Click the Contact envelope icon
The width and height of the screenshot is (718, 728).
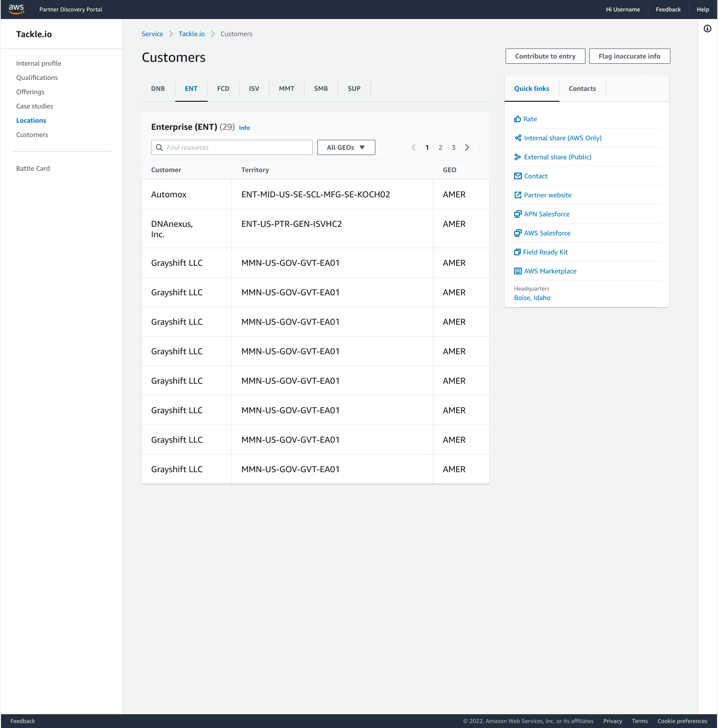[x=518, y=176]
